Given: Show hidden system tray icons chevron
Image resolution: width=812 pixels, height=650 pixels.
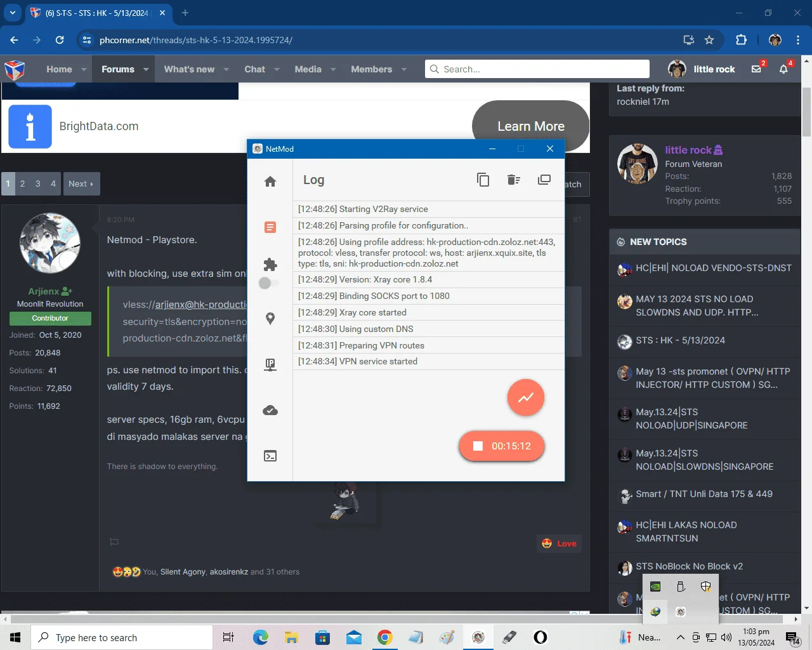Looking at the screenshot, I should 680,637.
